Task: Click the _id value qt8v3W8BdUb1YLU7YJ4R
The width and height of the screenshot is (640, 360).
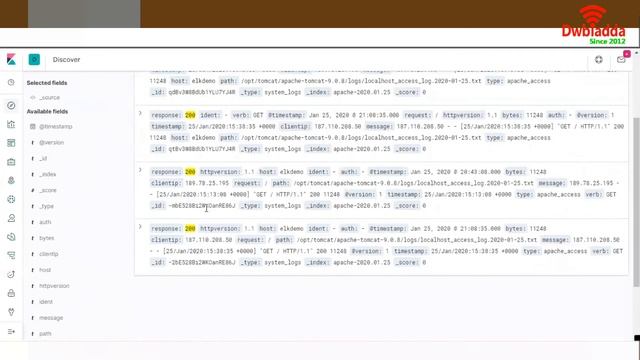Action: [202, 149]
